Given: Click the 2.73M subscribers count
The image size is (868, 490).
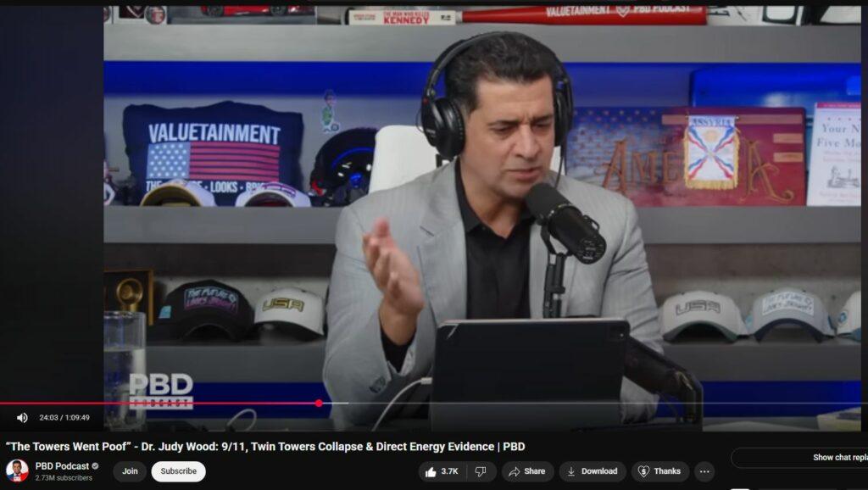Looking at the screenshot, I should tap(64, 478).
